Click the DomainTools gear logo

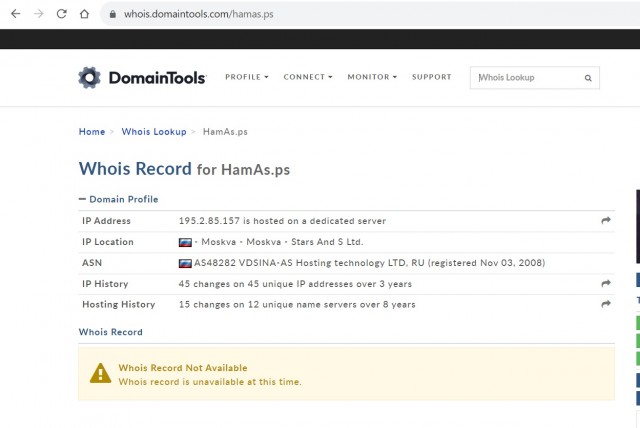(89, 78)
